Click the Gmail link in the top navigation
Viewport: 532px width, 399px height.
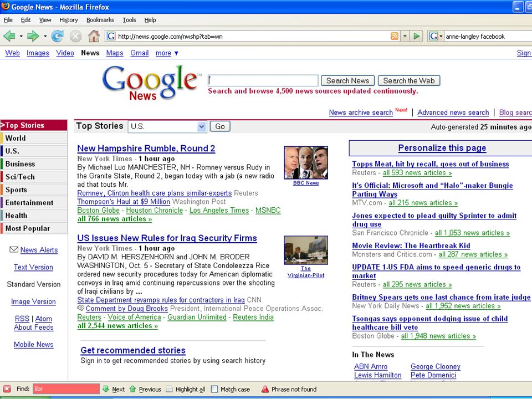(x=140, y=53)
